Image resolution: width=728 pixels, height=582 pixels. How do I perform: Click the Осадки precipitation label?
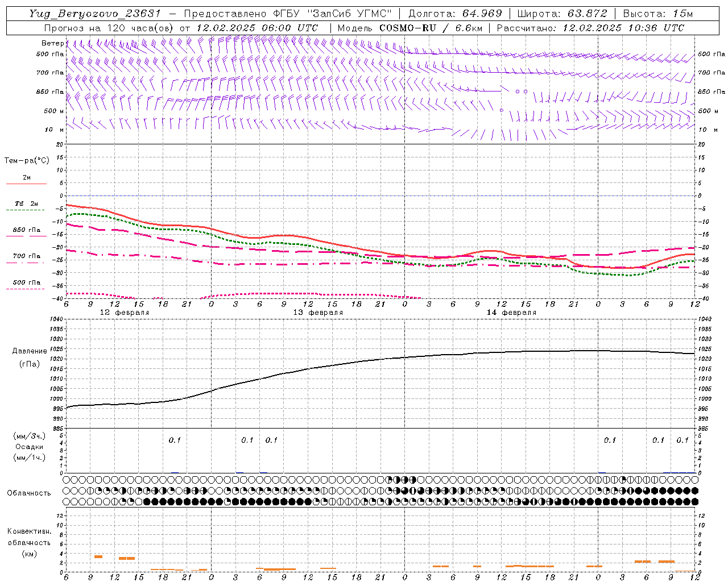click(29, 447)
